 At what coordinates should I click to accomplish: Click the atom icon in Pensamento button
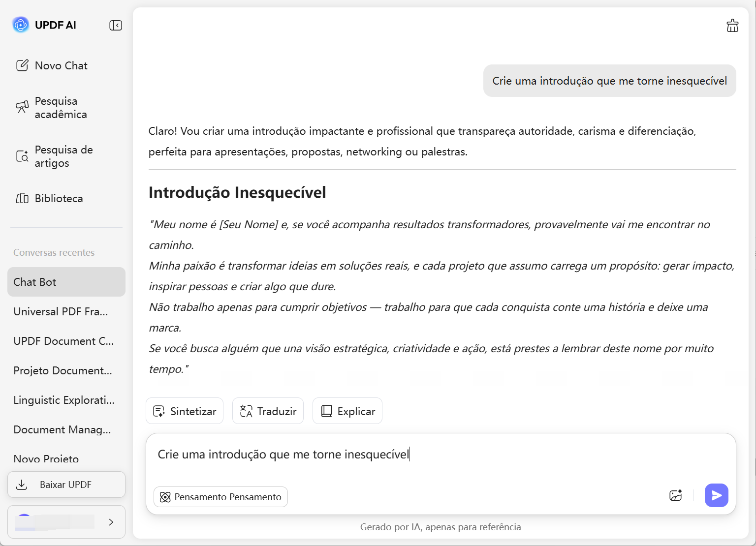click(165, 497)
